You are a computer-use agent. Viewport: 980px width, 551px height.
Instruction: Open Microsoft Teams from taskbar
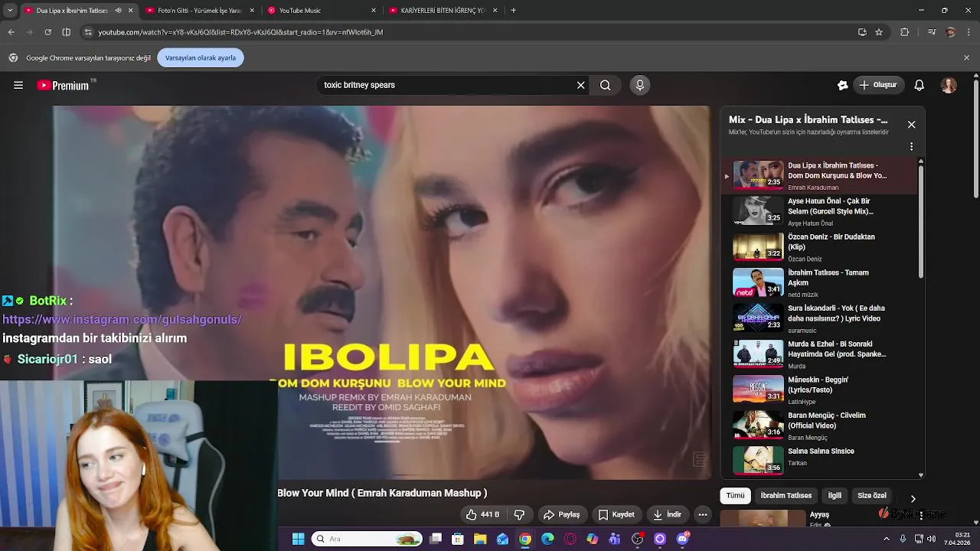pos(615,540)
